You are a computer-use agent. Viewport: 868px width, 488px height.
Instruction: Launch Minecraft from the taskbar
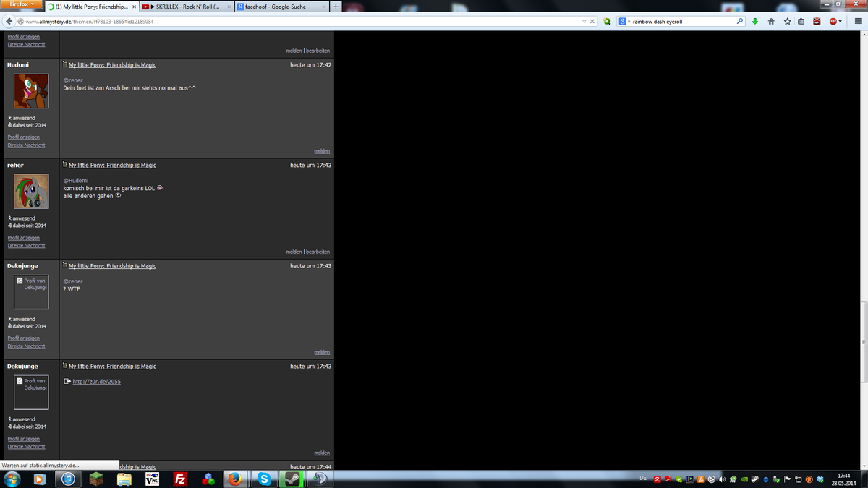click(95, 479)
